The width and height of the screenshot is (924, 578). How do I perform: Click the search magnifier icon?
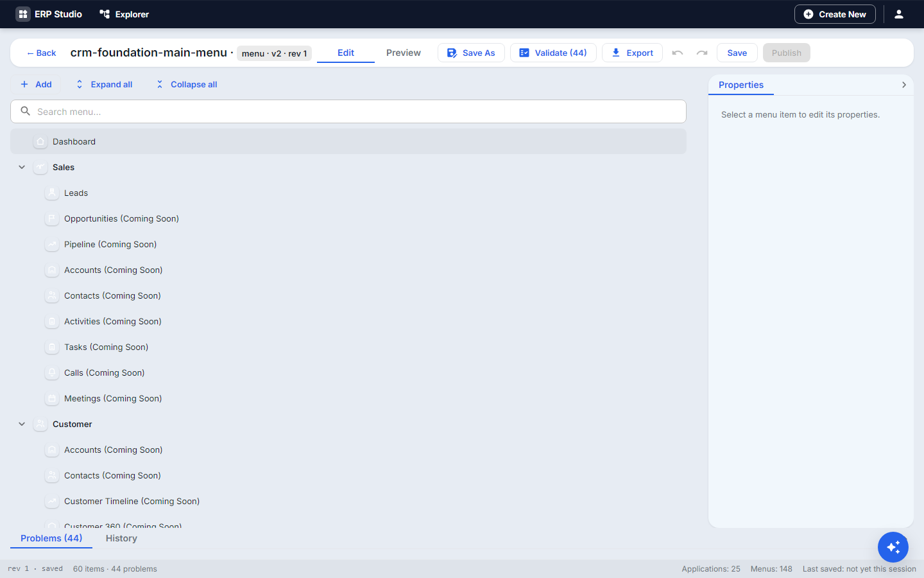[26, 111]
